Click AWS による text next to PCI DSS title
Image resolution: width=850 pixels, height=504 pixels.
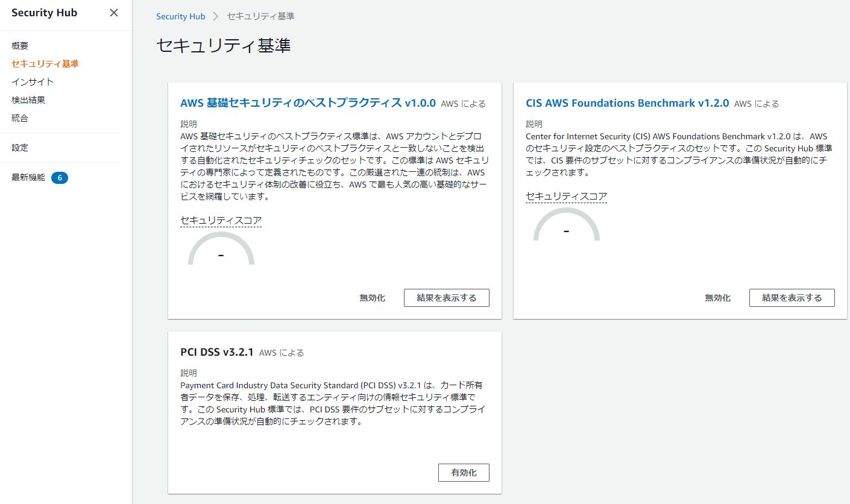click(x=282, y=353)
